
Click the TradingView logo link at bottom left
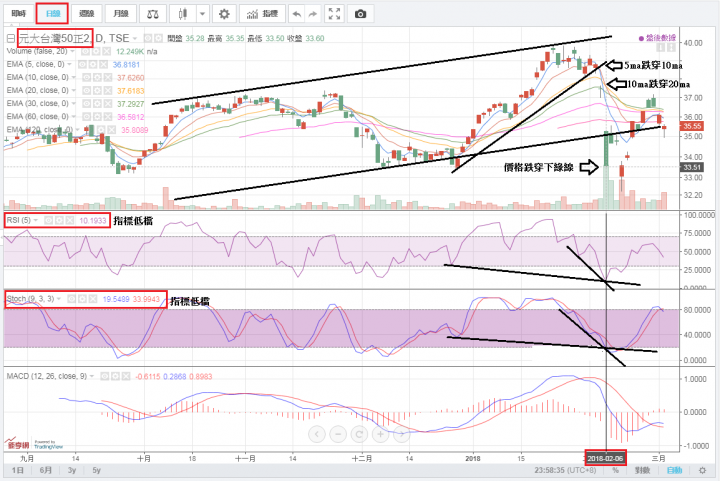[49, 445]
